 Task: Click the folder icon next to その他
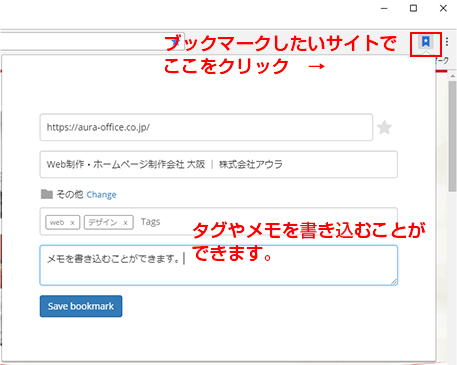pos(47,194)
